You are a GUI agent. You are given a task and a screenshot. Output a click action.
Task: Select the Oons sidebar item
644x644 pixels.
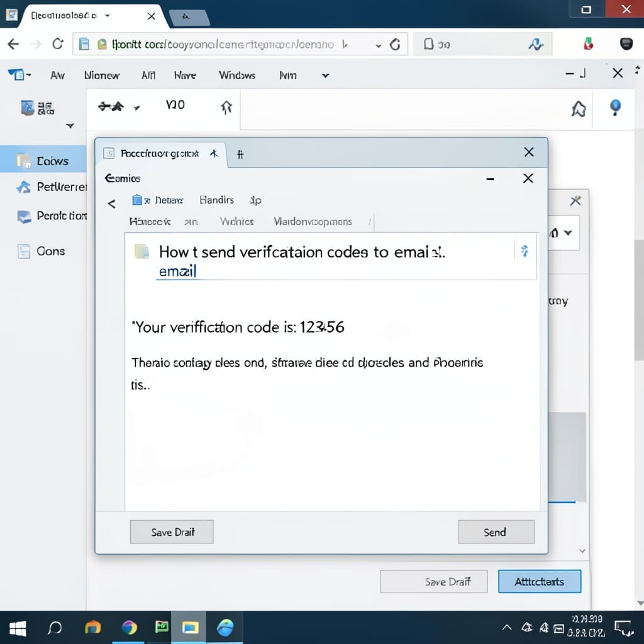(x=41, y=251)
